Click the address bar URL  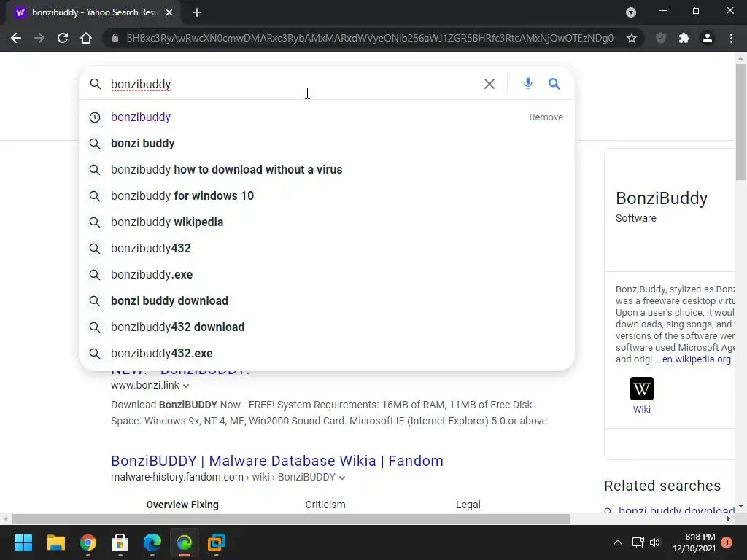pyautogui.click(x=370, y=38)
